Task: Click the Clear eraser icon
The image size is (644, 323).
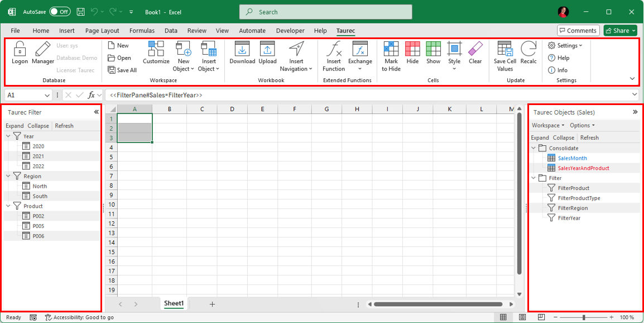Action: click(475, 49)
